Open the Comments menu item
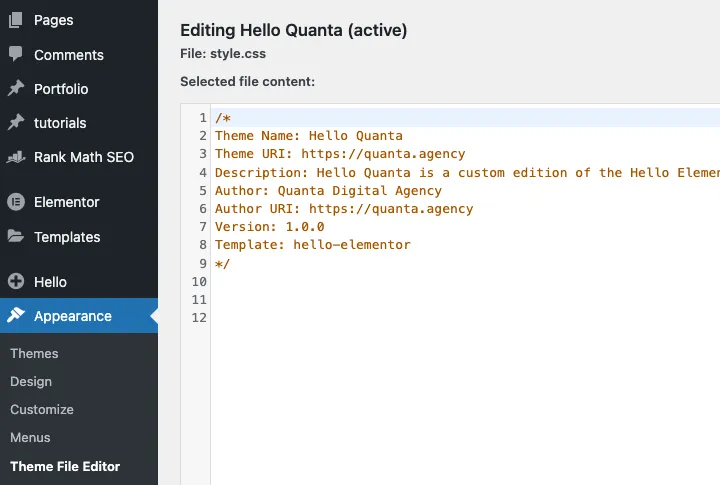Image resolution: width=720 pixels, height=485 pixels. click(68, 55)
